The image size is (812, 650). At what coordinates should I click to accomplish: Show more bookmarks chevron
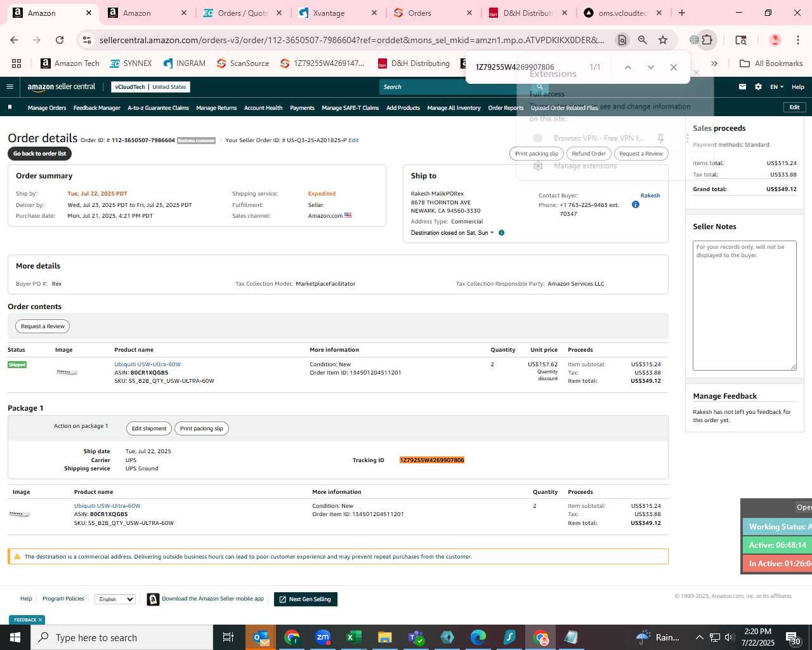(714, 63)
